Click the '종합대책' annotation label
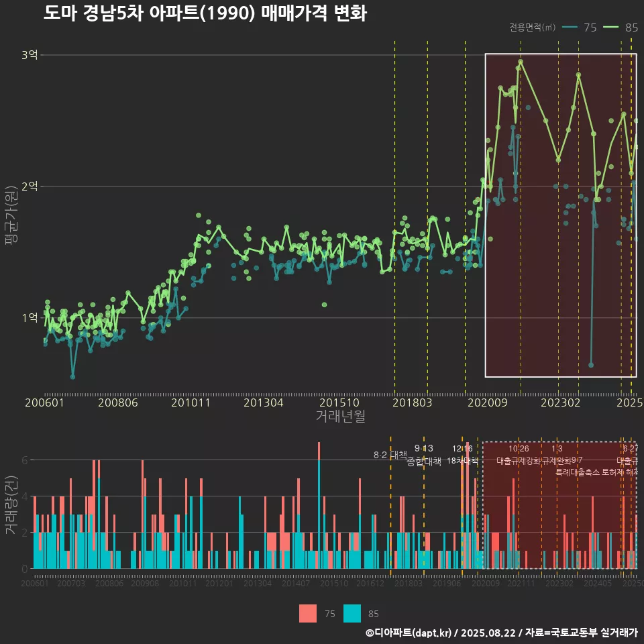 pos(424,462)
